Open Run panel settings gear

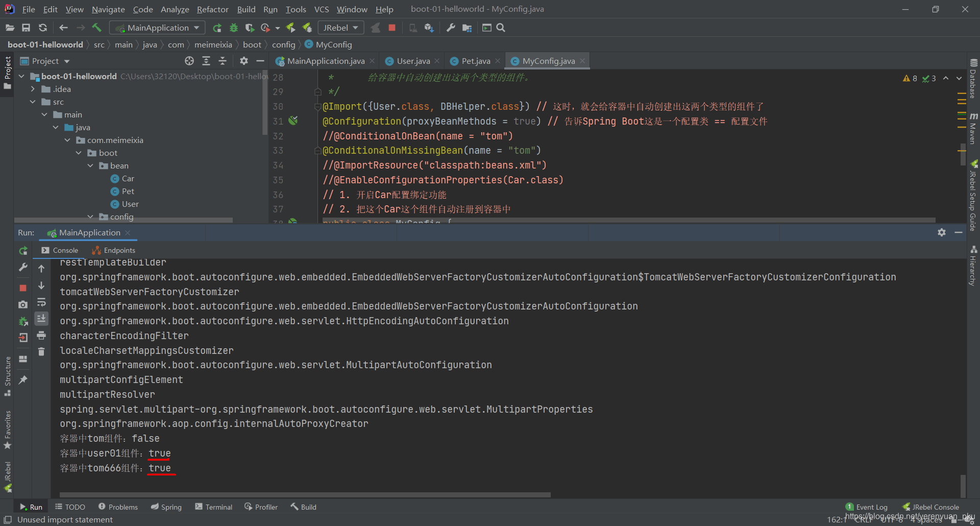pyautogui.click(x=942, y=232)
